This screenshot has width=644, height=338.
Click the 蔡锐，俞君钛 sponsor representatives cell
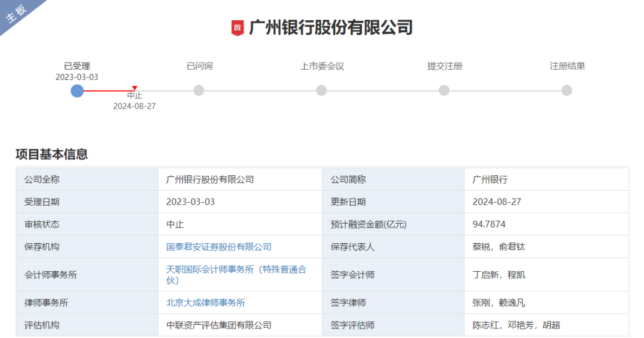[x=499, y=247]
